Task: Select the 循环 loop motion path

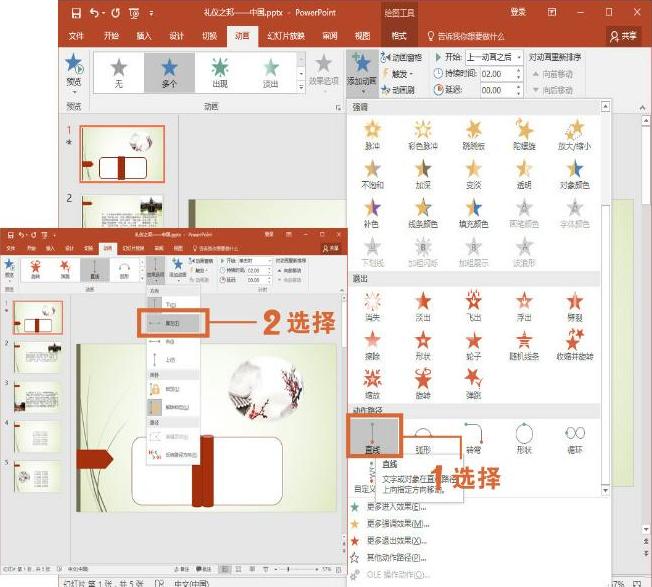Action: click(574, 439)
